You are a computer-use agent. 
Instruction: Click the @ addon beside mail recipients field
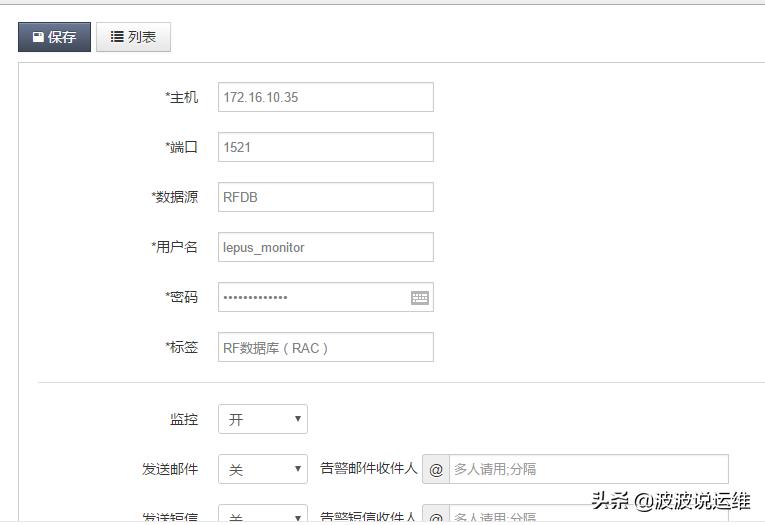(436, 469)
